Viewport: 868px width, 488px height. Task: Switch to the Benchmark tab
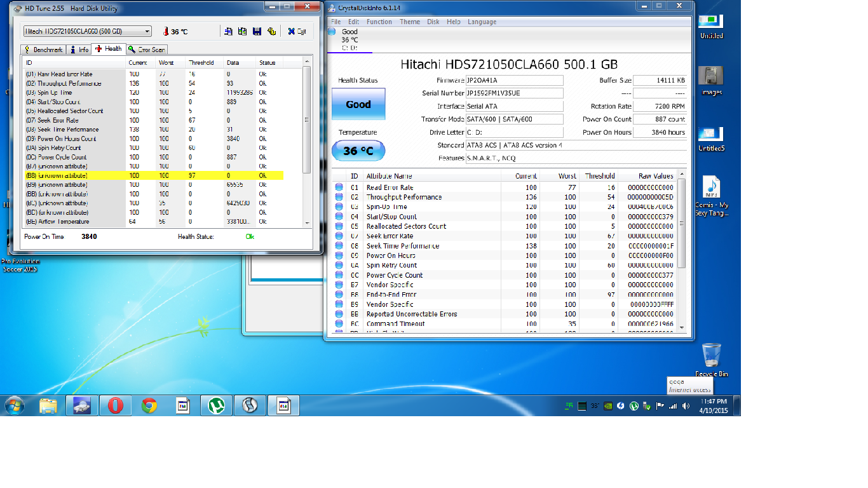(x=44, y=50)
